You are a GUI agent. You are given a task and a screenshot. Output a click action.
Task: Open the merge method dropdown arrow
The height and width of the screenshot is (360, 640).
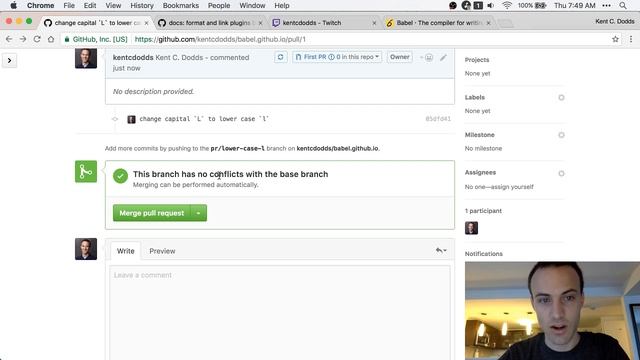198,213
